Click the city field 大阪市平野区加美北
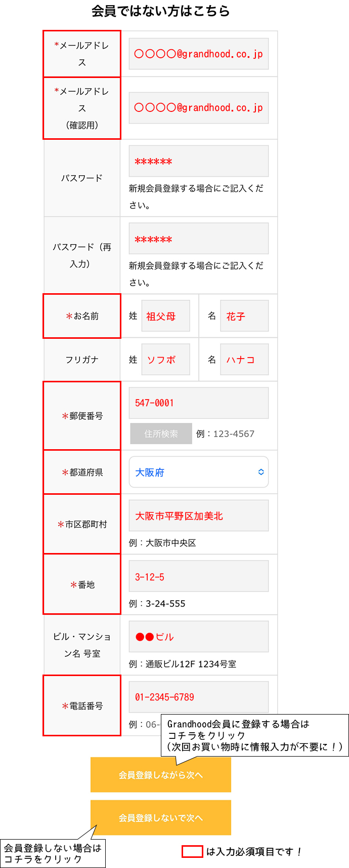349x868 pixels. [199, 516]
